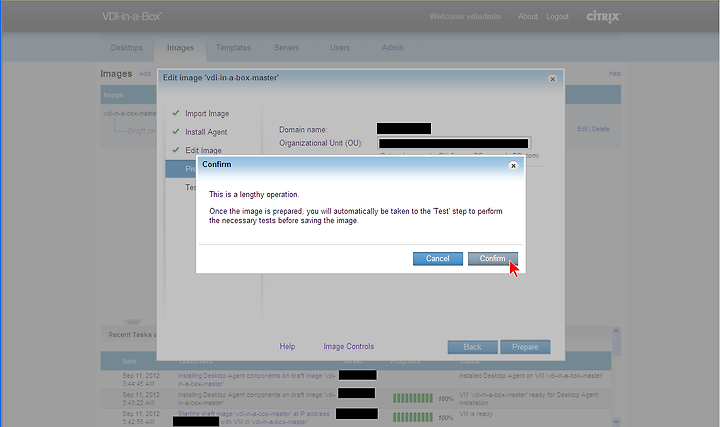Click progress bar of the 3:43:22 AM task

(x=413, y=398)
